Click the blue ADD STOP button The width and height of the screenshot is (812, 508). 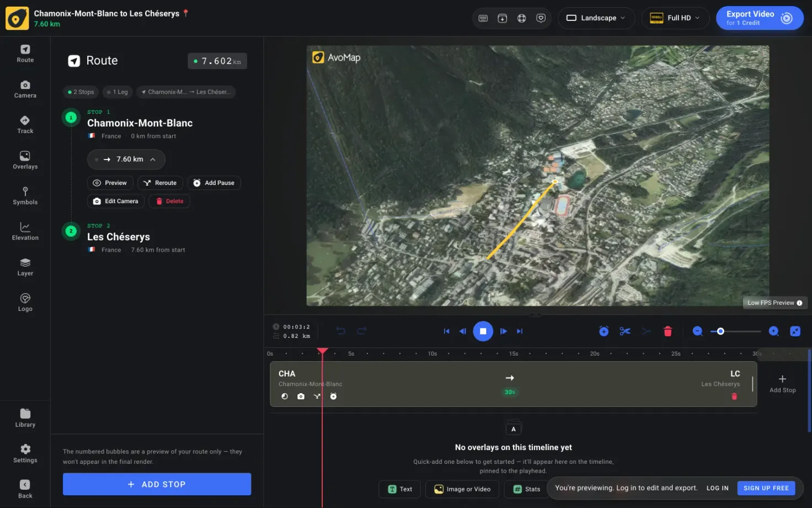coord(157,484)
